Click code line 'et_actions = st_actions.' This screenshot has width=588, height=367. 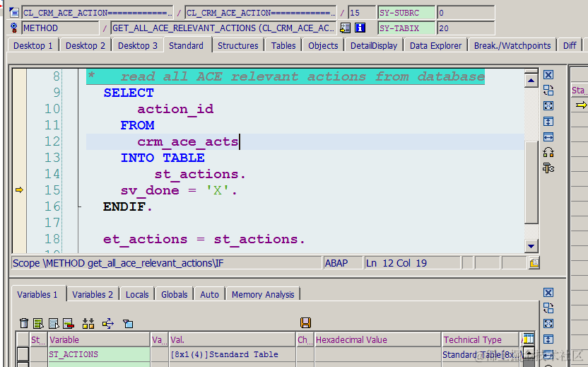tap(204, 239)
